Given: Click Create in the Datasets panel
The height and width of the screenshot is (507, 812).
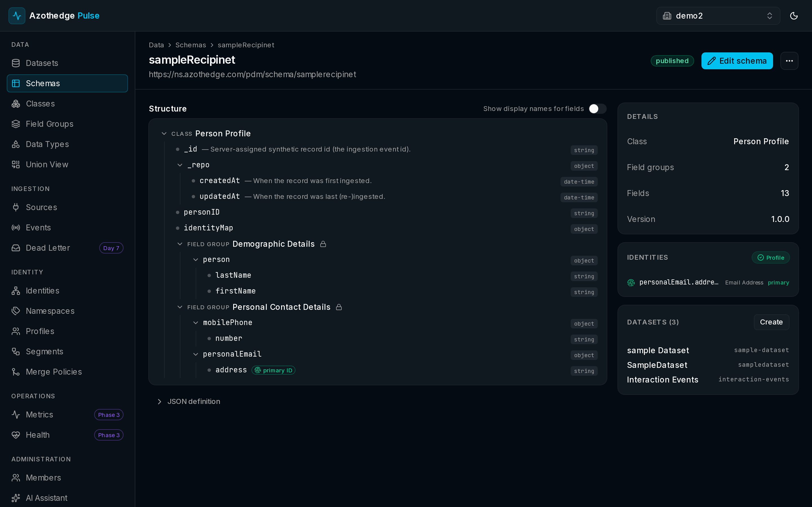Looking at the screenshot, I should tap(771, 322).
